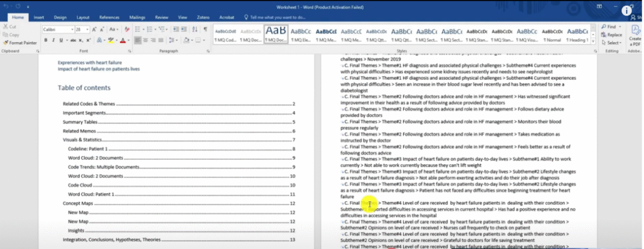Toggle subscript formatting
Screen dimensions: 644x249
click(81, 40)
